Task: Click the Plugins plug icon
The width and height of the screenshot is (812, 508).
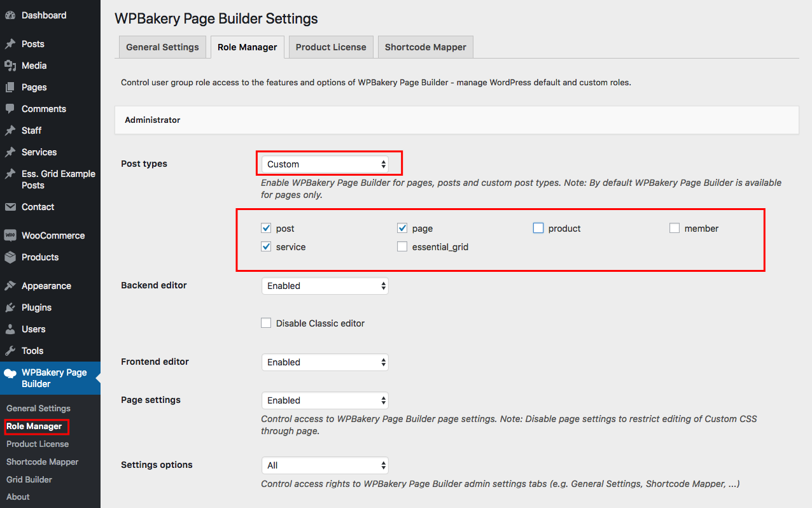Action: (10, 307)
